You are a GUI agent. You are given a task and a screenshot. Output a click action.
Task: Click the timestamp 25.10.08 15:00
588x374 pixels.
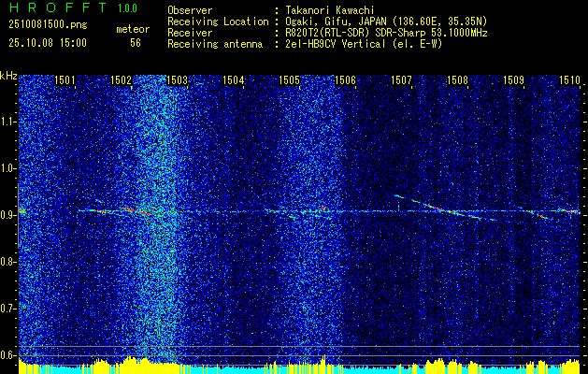(48, 43)
